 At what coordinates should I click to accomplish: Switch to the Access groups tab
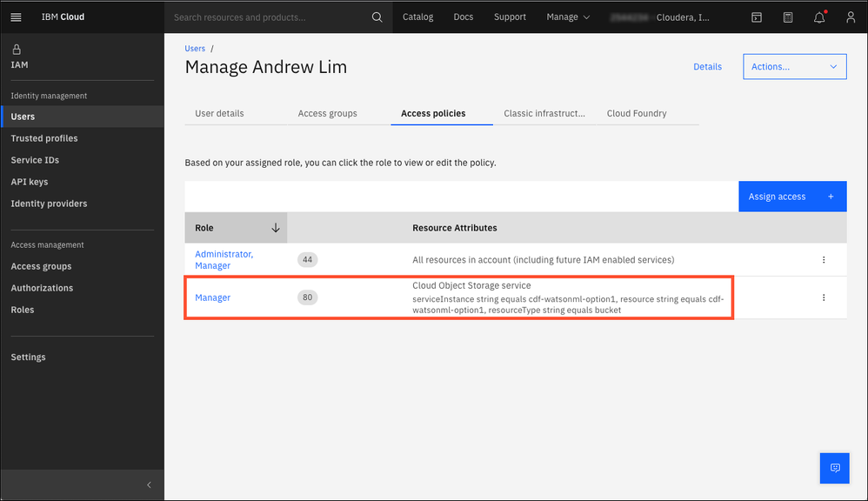[327, 113]
